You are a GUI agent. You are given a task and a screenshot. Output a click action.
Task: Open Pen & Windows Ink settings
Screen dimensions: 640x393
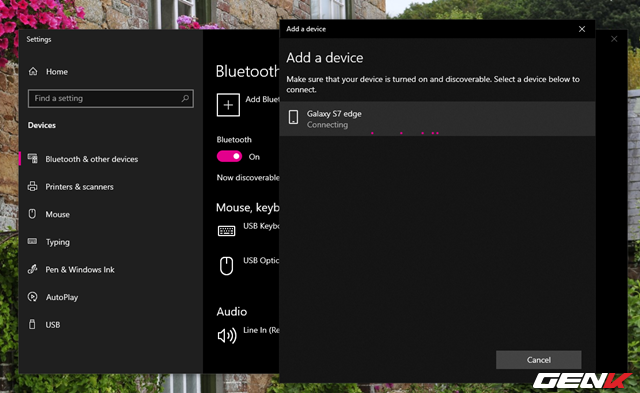tap(80, 270)
